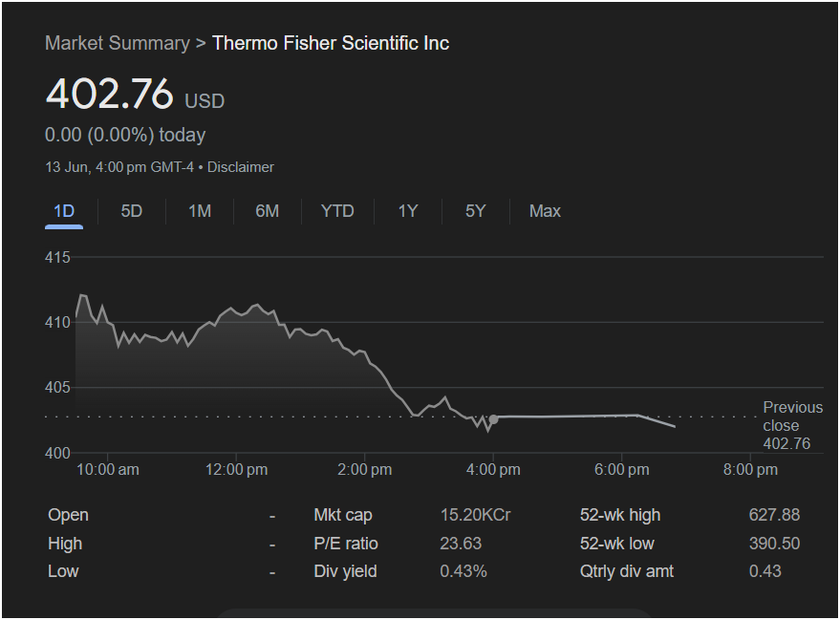View the 5Y price history
Image resolution: width=840 pixels, height=620 pixels.
click(476, 211)
